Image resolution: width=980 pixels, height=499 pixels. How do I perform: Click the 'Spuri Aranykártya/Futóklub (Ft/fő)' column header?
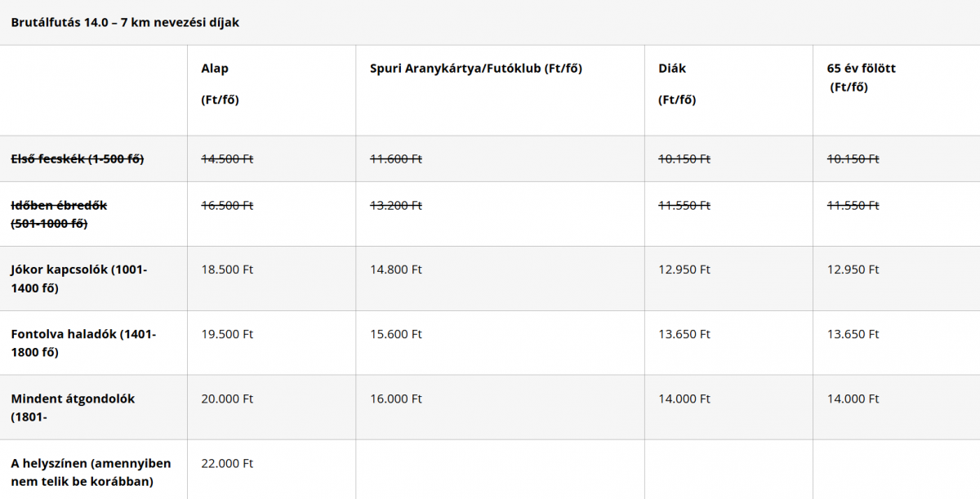[475, 69]
